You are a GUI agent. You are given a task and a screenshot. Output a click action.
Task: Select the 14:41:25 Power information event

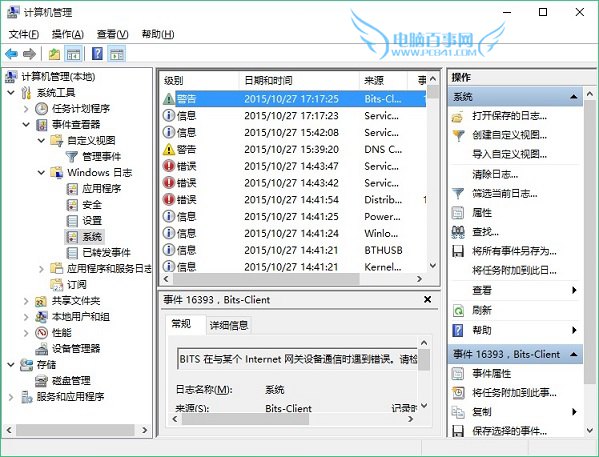(293, 217)
